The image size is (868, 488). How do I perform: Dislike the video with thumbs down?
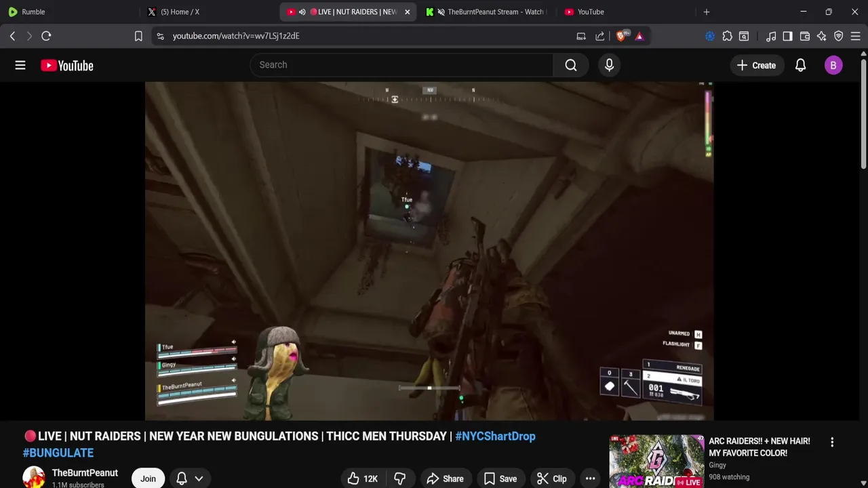400,479
